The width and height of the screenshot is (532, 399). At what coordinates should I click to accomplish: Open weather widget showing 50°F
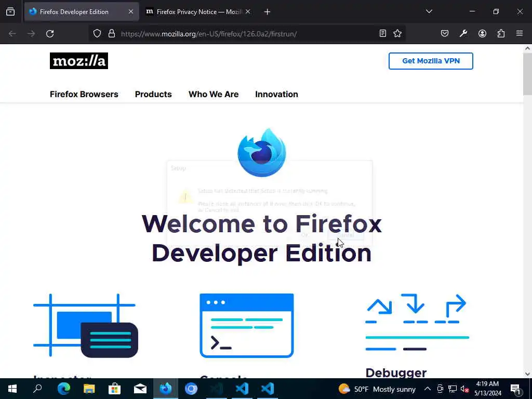click(x=377, y=389)
